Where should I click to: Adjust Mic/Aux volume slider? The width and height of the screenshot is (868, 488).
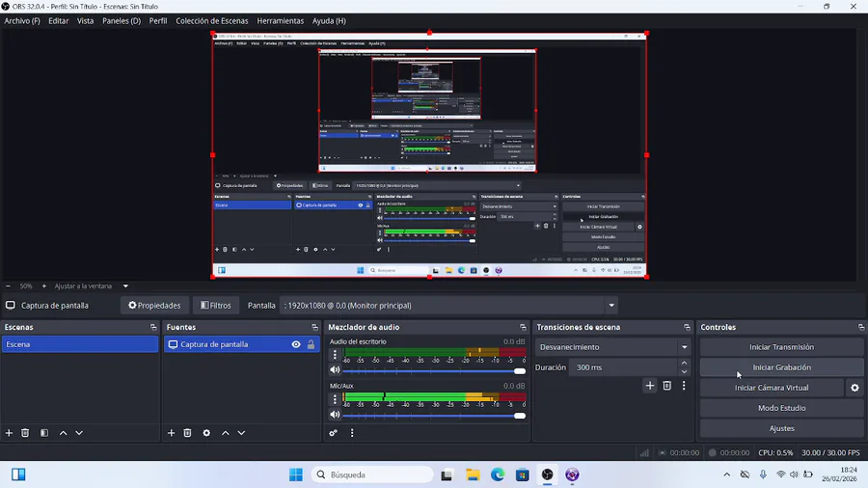click(434, 416)
